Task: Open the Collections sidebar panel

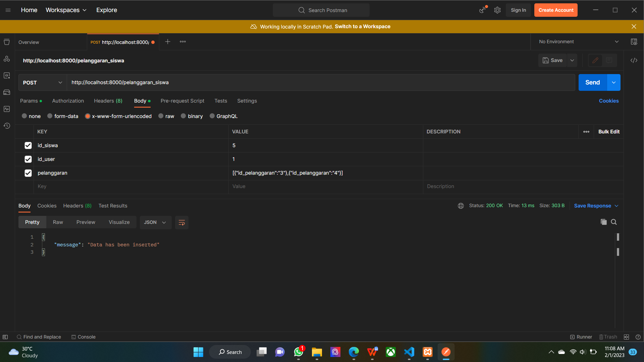Action: (7, 42)
